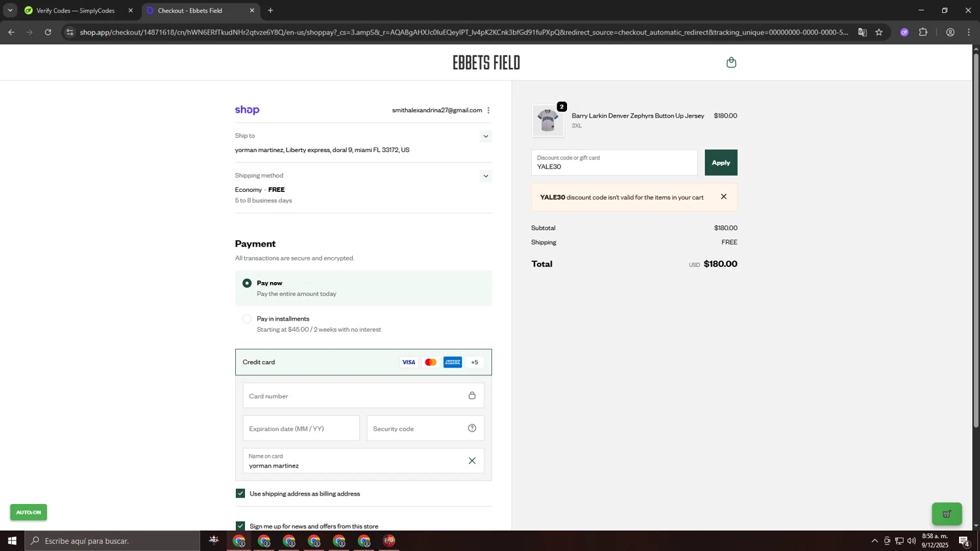Image resolution: width=980 pixels, height=551 pixels.
Task: Click the American Express logo
Action: 453,362
